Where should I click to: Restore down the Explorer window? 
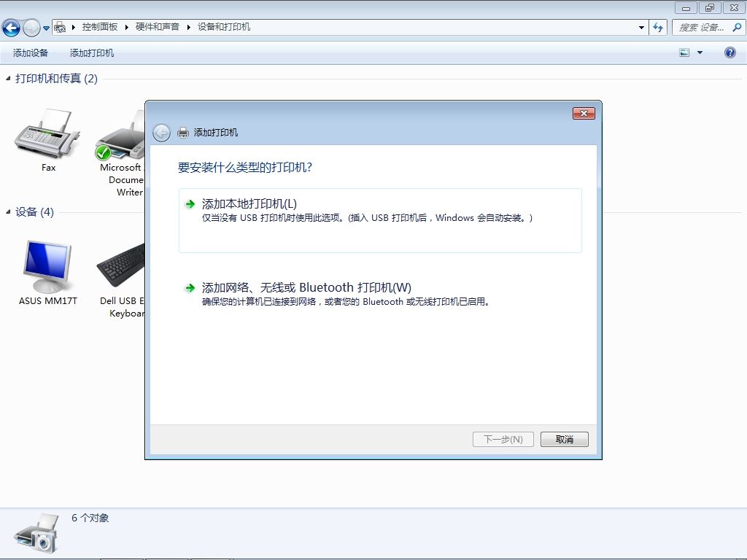point(710,7)
